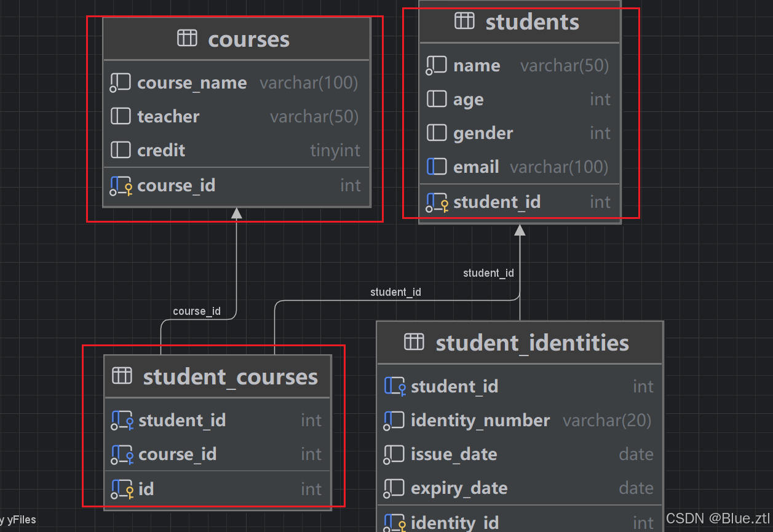The image size is (773, 532).
Task: Select the course_name column name
Action: (192, 83)
